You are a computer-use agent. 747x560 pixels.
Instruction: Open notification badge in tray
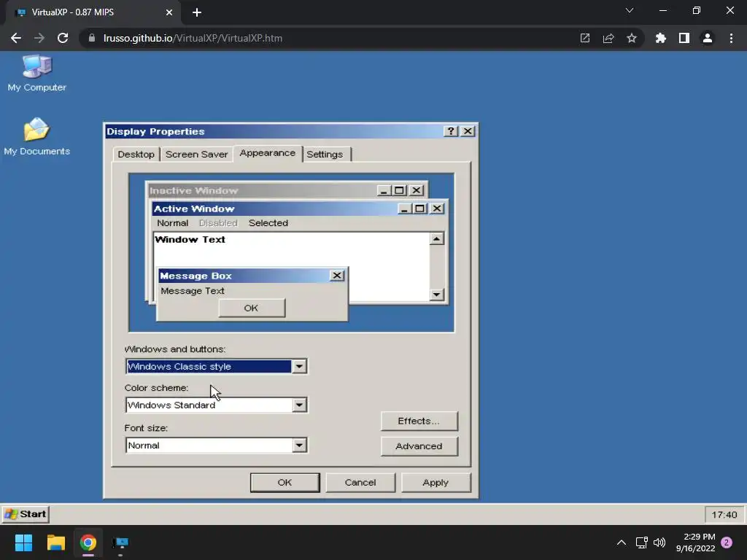pyautogui.click(x=727, y=542)
